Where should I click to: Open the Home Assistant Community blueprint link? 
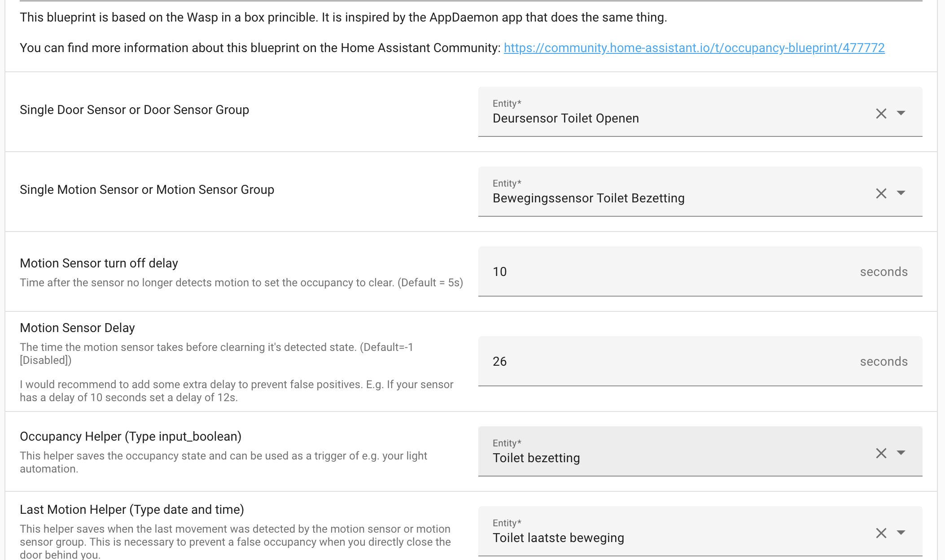pyautogui.click(x=694, y=48)
